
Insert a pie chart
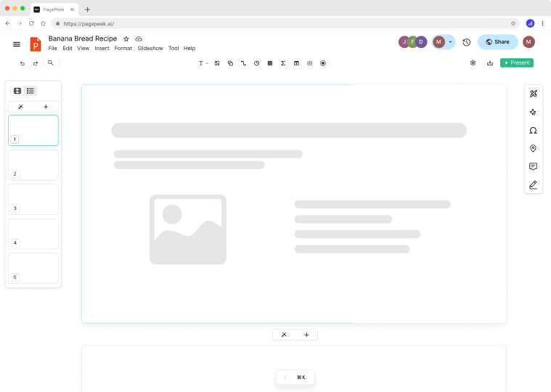[x=257, y=63]
